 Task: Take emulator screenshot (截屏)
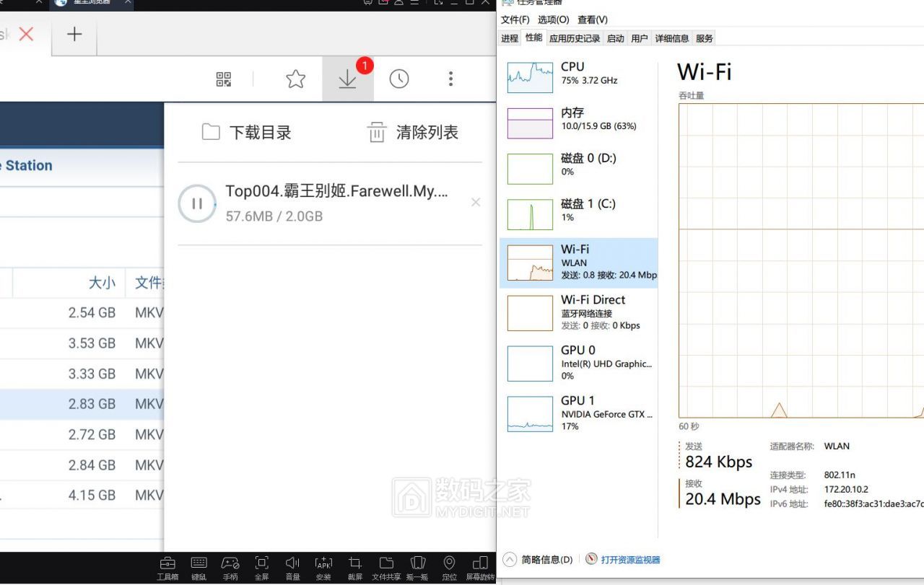click(x=355, y=568)
